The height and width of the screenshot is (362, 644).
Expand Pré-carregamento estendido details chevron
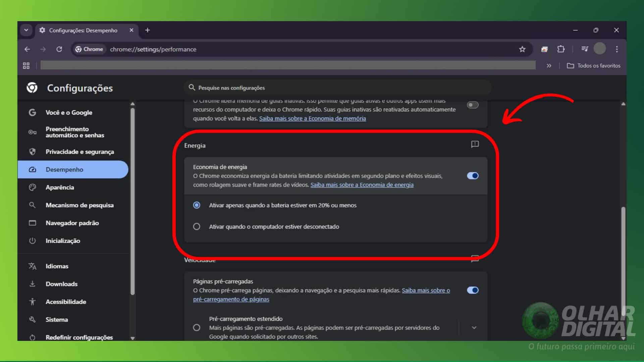474,327
